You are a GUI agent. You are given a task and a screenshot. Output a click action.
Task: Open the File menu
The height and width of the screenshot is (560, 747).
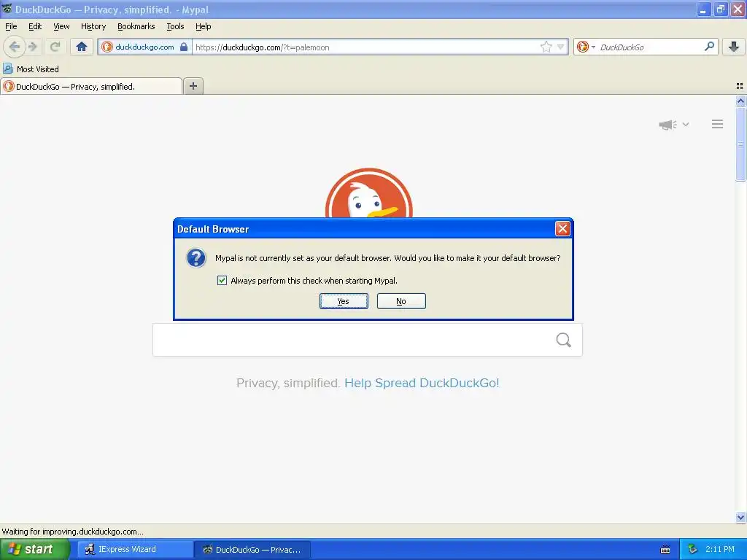point(11,26)
